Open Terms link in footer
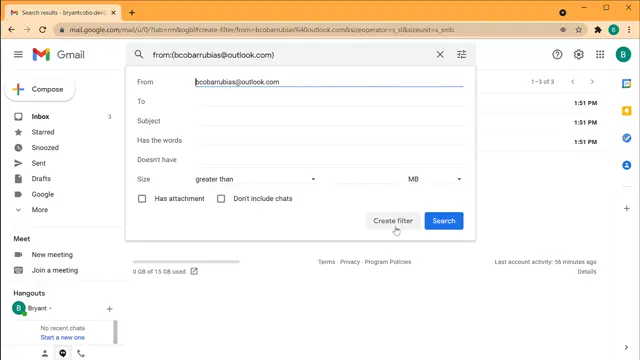Image resolution: width=640 pixels, height=360 pixels. 327,262
